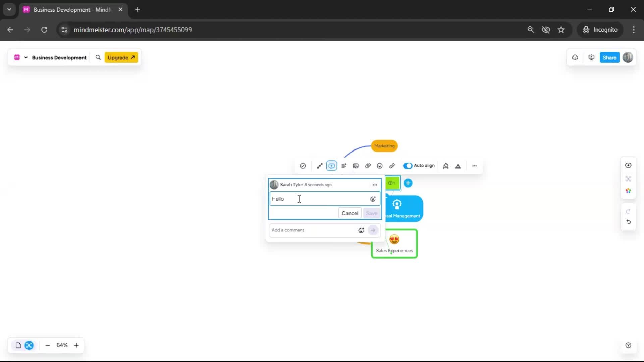Click the redo arrow in right sidebar

click(x=628, y=211)
